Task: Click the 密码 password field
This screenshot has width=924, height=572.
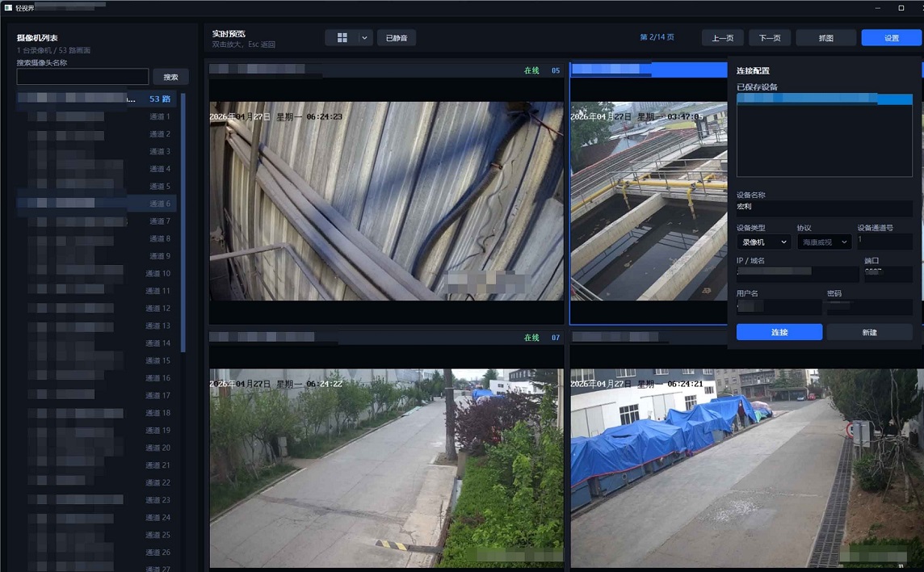Action: pyautogui.click(x=870, y=307)
